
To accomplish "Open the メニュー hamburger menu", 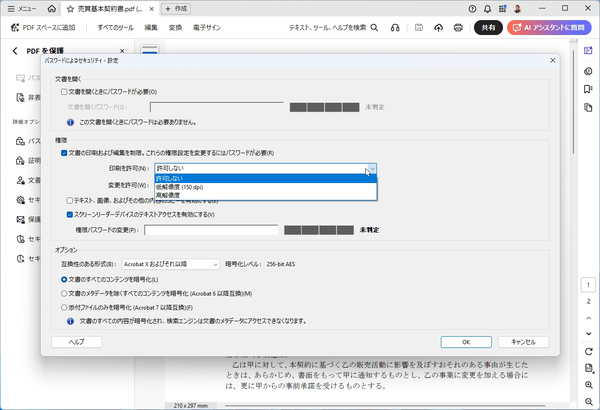I will [x=22, y=8].
